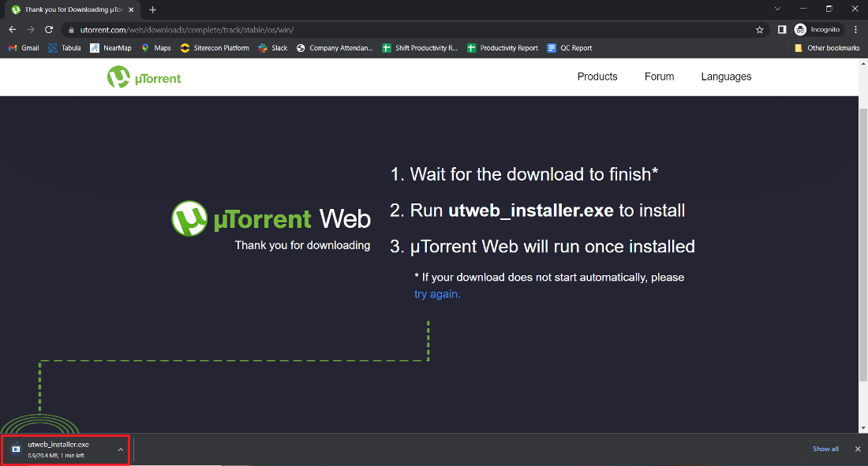Open the Slack bookmark icon
Screen dimensions: 868x466
click(x=260, y=47)
